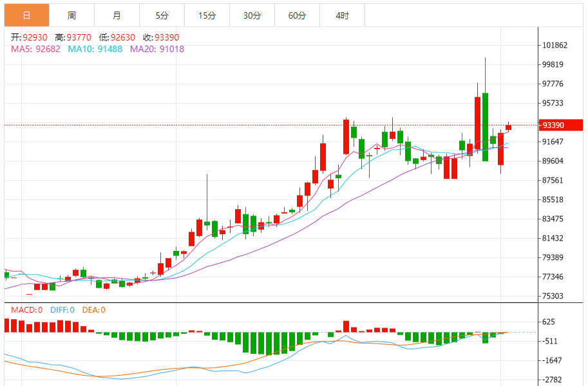
Task: Switch to the 5分 interval tab
Action: pos(162,15)
